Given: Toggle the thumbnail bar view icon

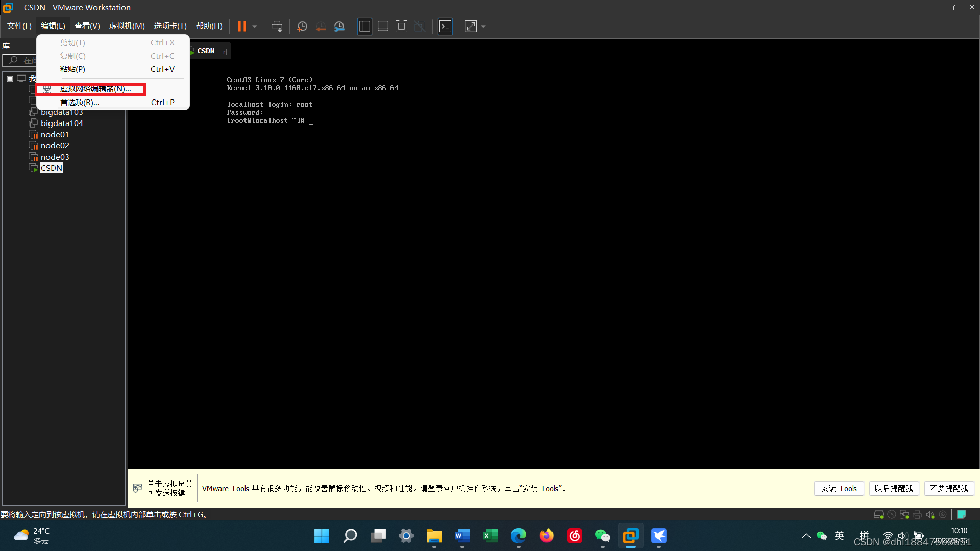Looking at the screenshot, I should [x=383, y=26].
